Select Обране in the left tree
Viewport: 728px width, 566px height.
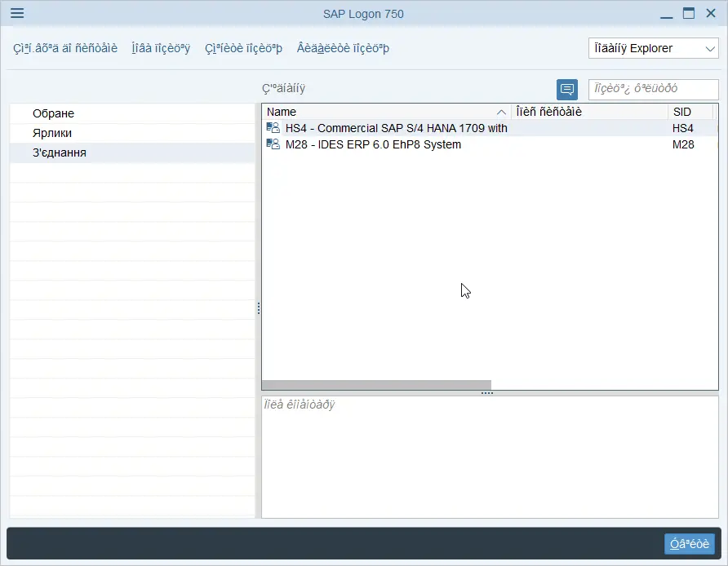click(132, 113)
